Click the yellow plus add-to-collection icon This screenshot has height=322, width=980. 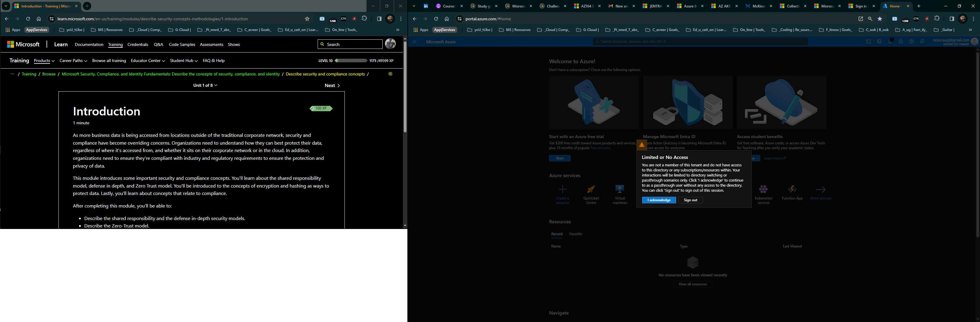click(x=390, y=74)
